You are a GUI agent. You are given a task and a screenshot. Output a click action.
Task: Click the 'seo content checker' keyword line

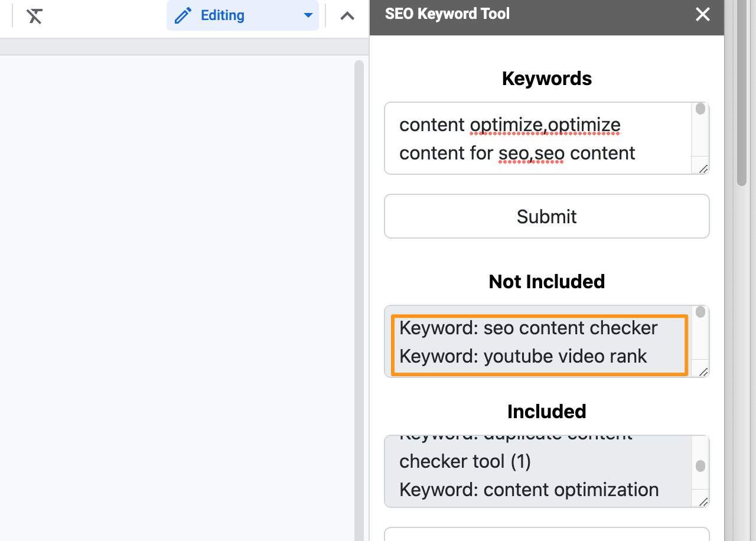tap(528, 328)
